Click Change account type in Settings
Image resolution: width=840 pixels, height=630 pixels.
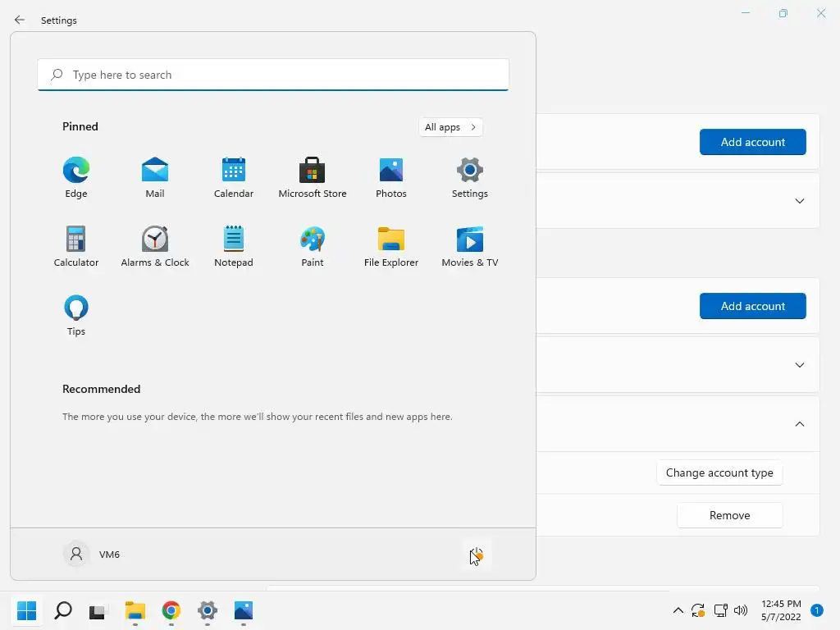click(719, 472)
